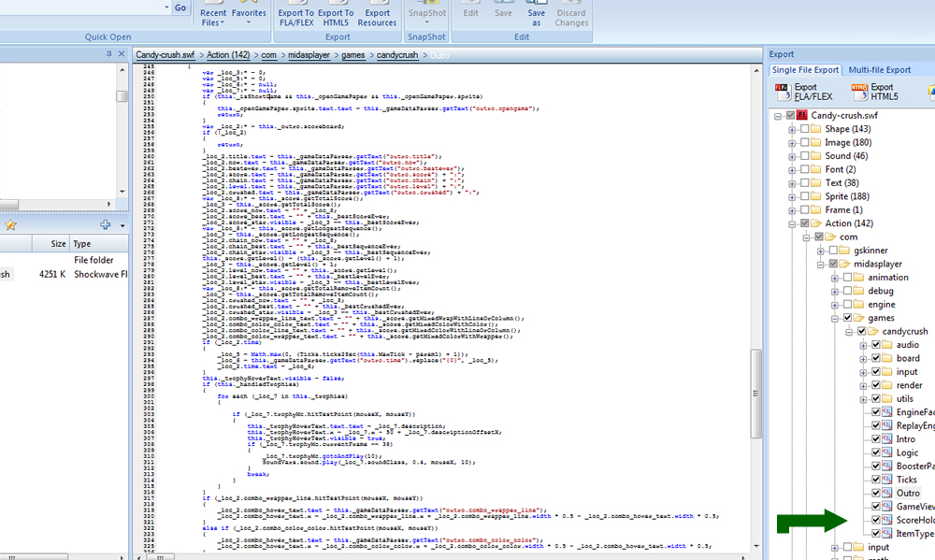Screen dimensions: 935x560
Task: Collapse the midasplayer folder node
Action: click(x=820, y=264)
